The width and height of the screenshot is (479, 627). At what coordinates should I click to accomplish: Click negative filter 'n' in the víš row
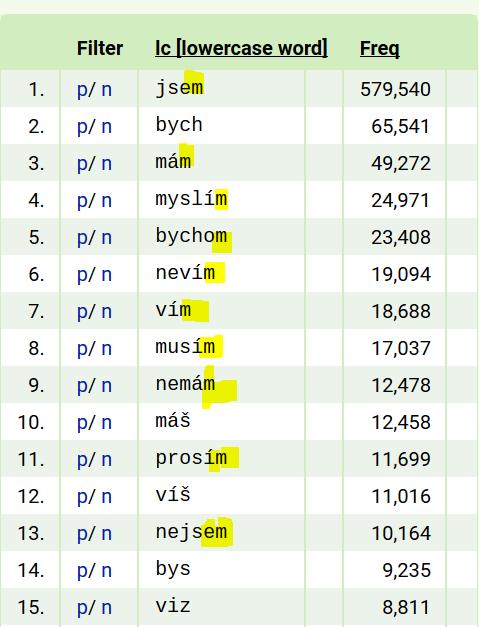click(x=106, y=497)
